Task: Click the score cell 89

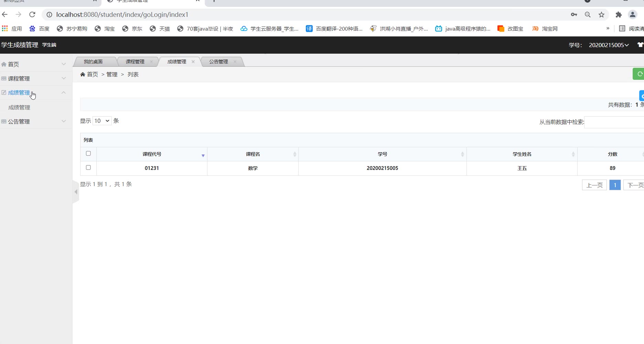Action: (x=611, y=168)
